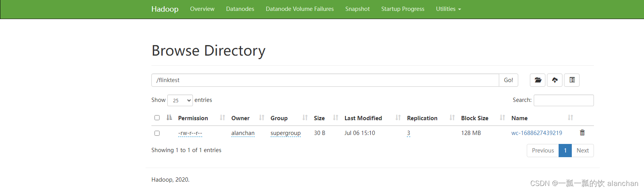Click the supergroup group value
Viewport: 644px width, 191px height.
(x=286, y=133)
